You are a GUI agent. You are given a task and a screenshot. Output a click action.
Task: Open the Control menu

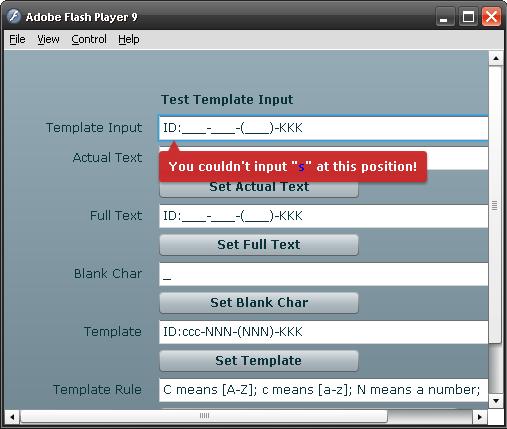click(89, 39)
